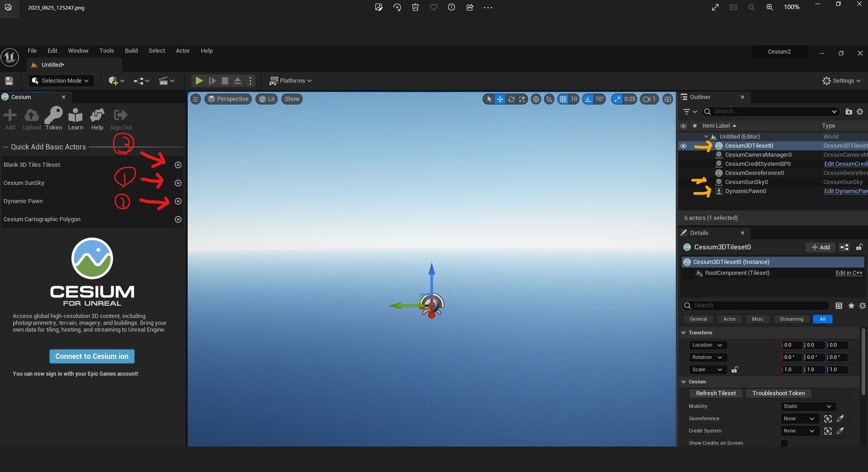The height and width of the screenshot is (472, 868).
Task: Open the quick add content dropdown
Action: click(x=116, y=81)
